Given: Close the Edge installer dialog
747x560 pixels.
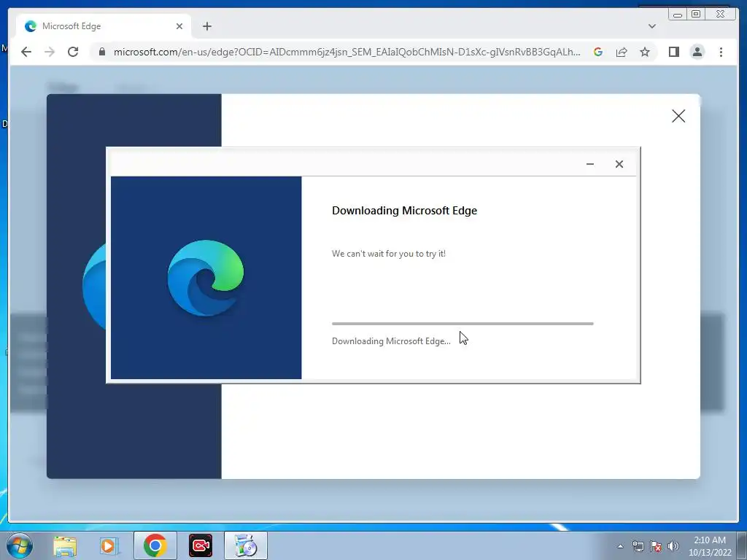Looking at the screenshot, I should 619,164.
